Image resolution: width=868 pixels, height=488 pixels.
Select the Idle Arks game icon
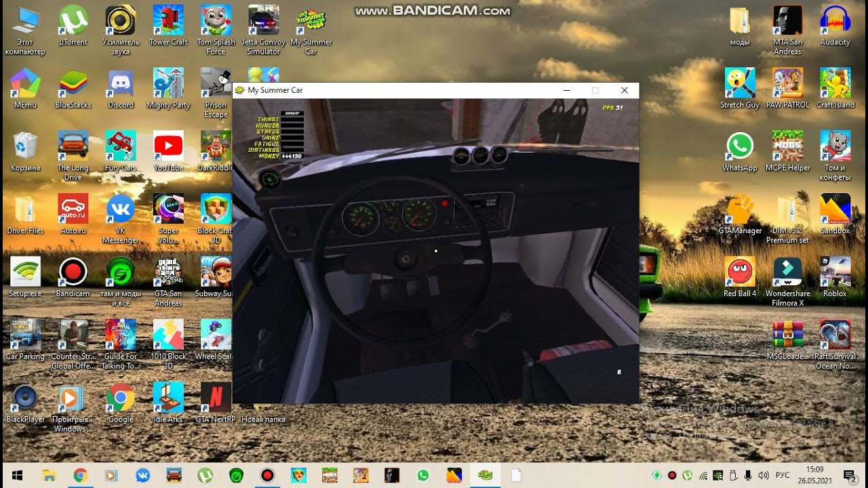point(168,403)
